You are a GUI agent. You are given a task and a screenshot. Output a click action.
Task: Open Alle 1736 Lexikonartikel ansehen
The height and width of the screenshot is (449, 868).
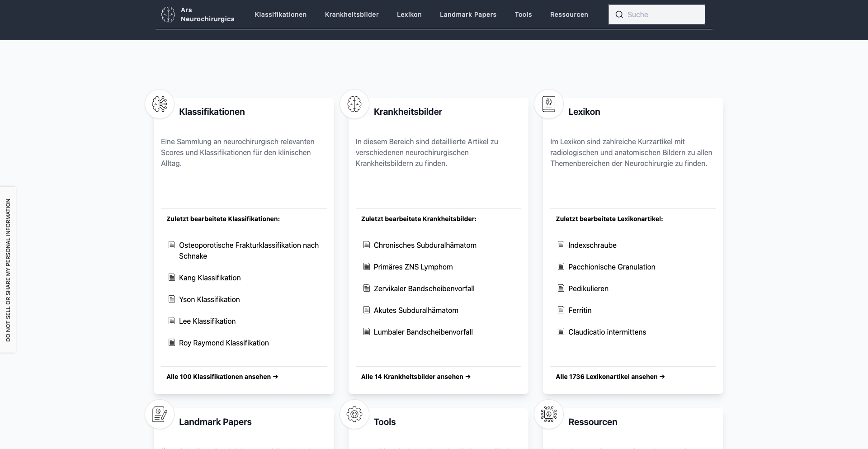610,377
